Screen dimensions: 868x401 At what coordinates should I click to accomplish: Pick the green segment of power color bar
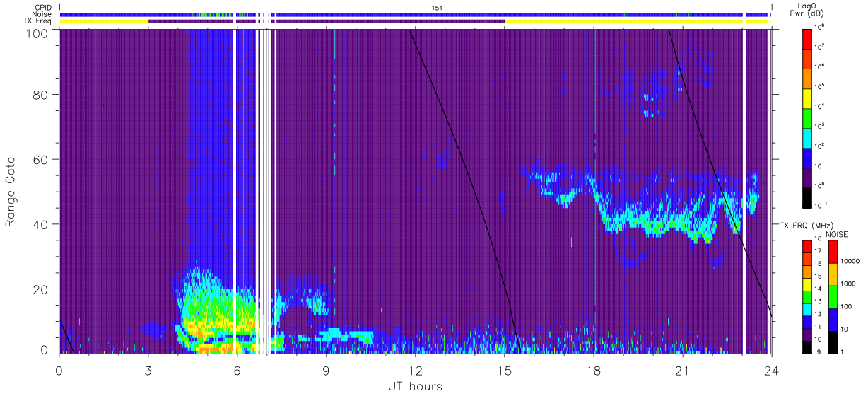807,117
